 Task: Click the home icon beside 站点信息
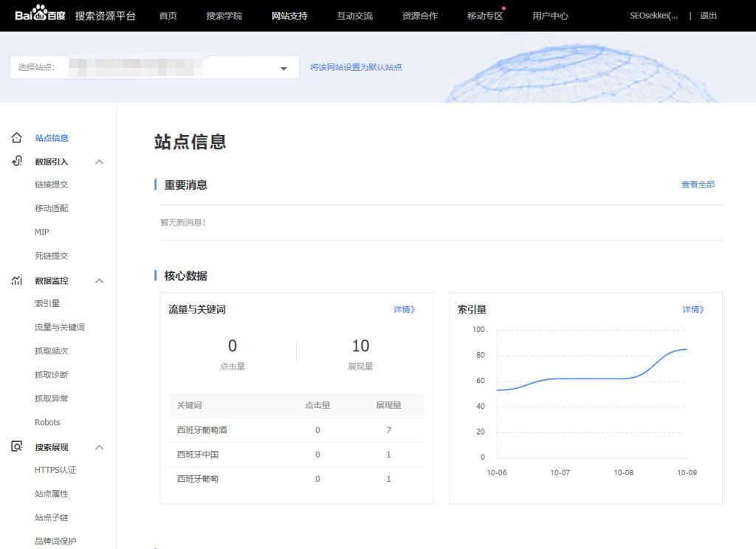coord(17,138)
